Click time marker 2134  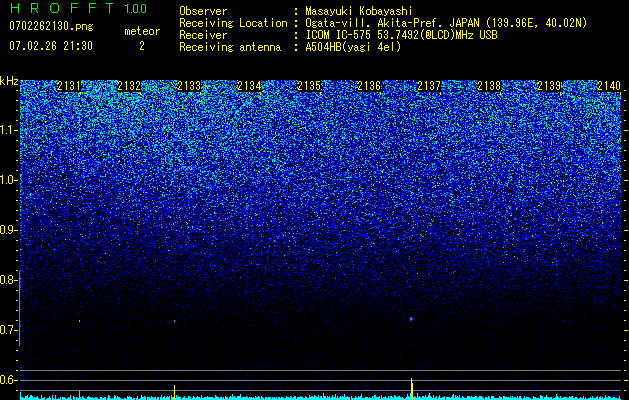point(249,86)
